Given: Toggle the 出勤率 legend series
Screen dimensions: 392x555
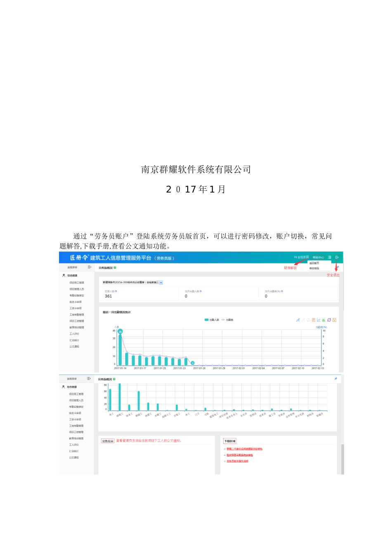Looking at the screenshot, I should tap(227, 320).
